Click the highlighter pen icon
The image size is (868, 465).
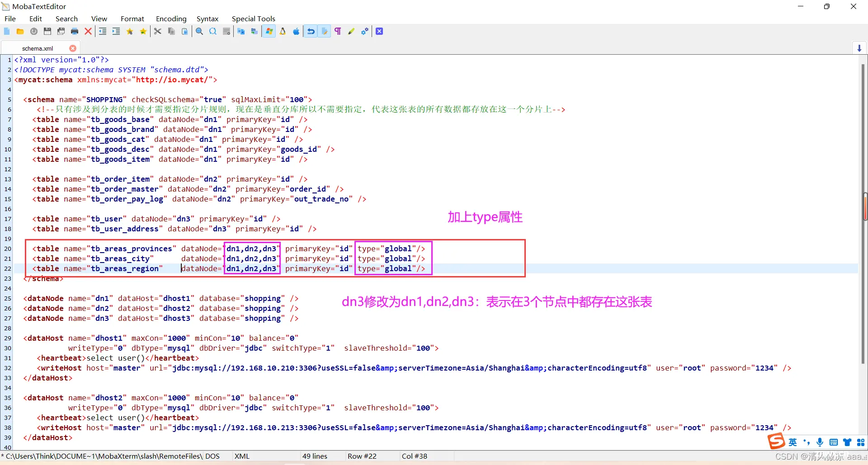[x=351, y=31]
